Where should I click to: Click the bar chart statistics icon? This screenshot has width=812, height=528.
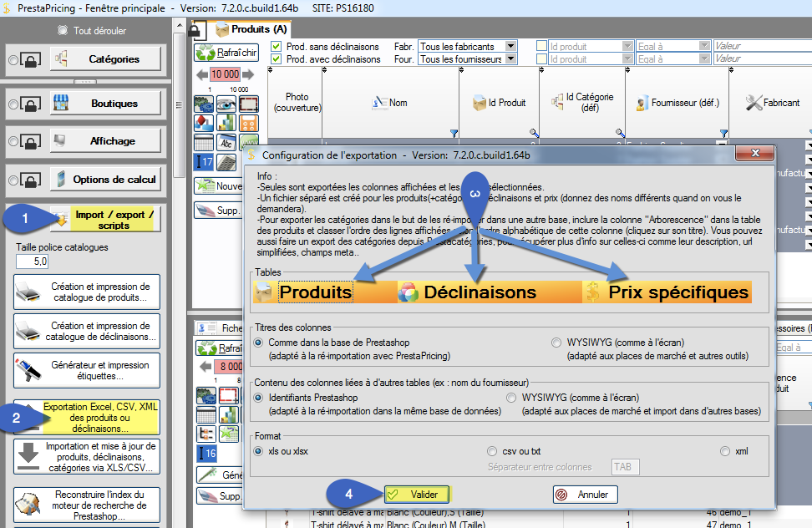[x=226, y=124]
